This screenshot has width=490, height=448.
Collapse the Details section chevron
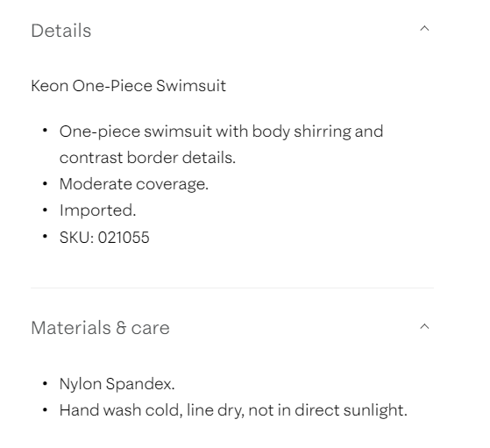point(424,29)
